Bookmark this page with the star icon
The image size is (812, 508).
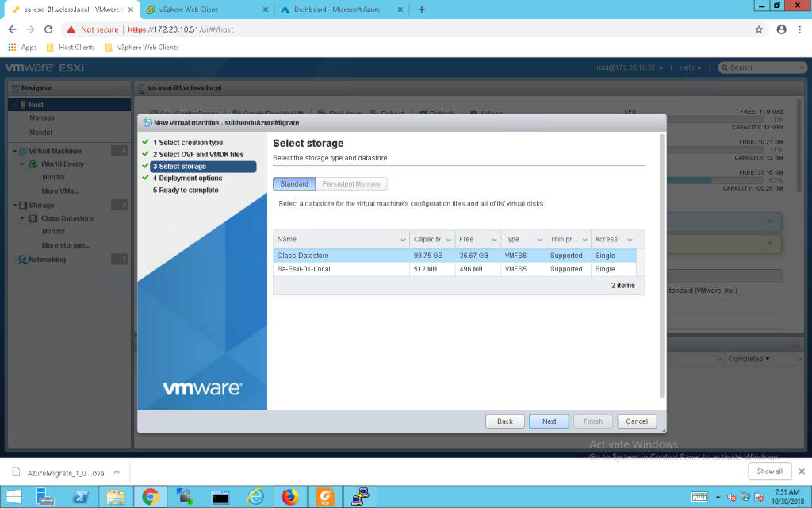coord(759,29)
